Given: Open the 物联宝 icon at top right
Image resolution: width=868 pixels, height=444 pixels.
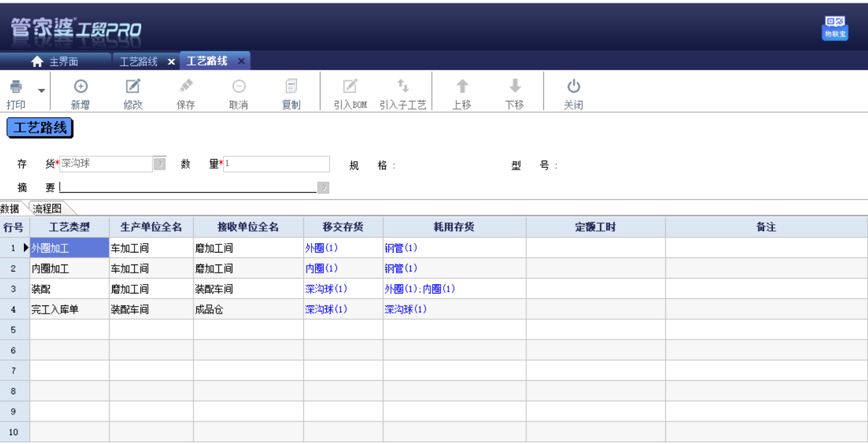Looking at the screenshot, I should [835, 28].
